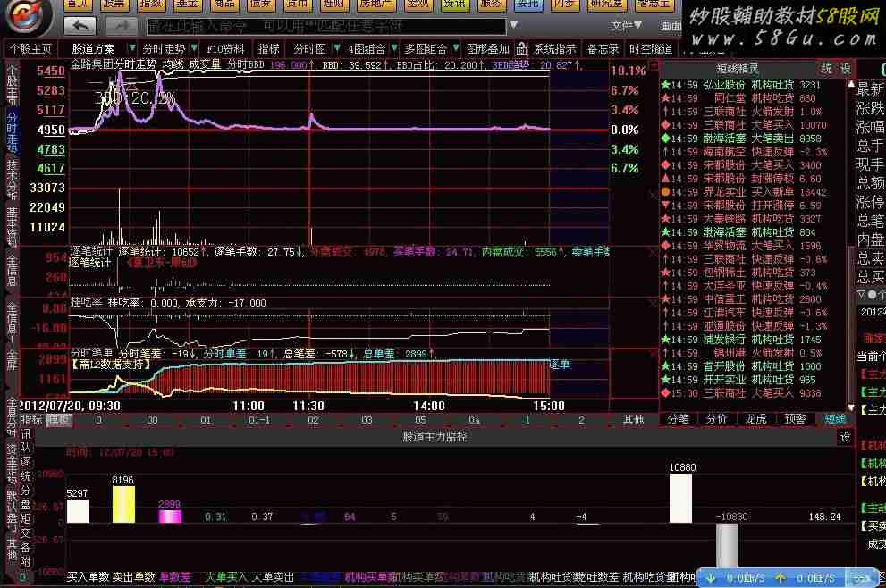Open the 画面 menu
The width and height of the screenshot is (886, 588).
[671, 25]
